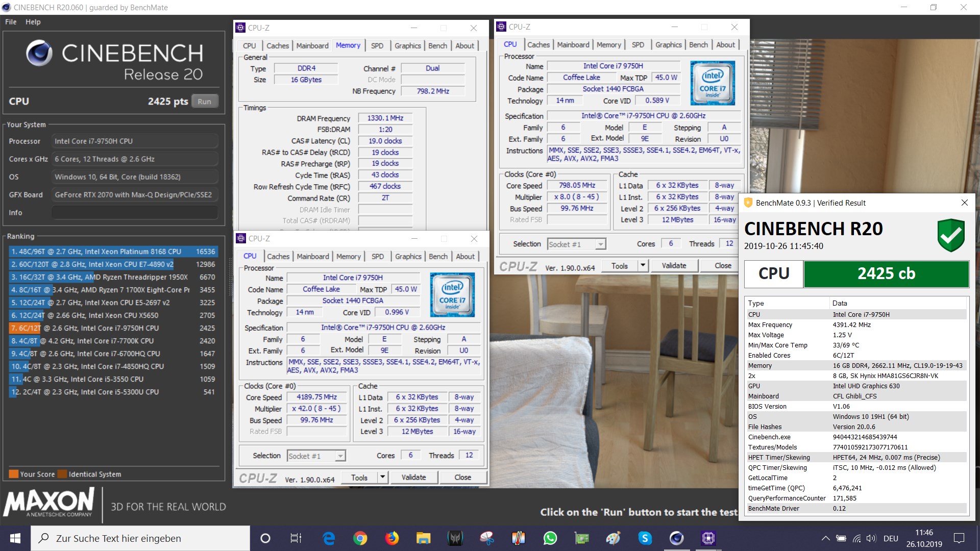Click the empty Info field in Cinebench
Image resolution: width=980 pixels, height=551 pixels.
135,213
